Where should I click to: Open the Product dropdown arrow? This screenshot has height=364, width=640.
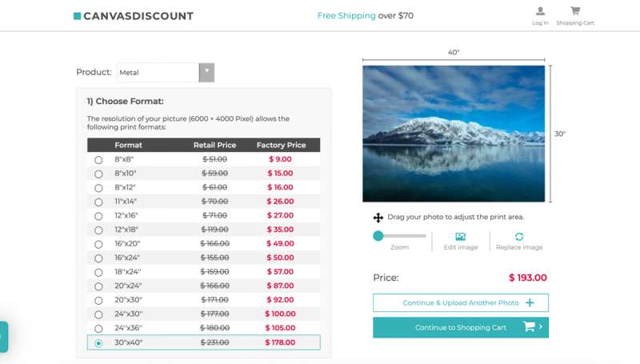tap(206, 72)
